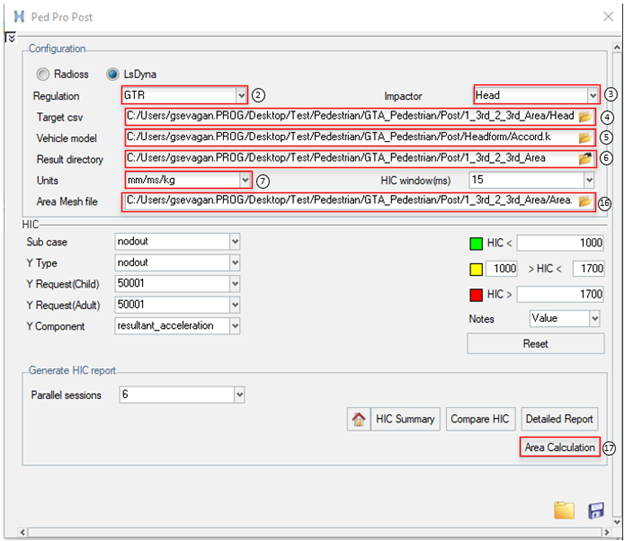
Task: Click the Vehicle model path field
Action: pos(351,138)
